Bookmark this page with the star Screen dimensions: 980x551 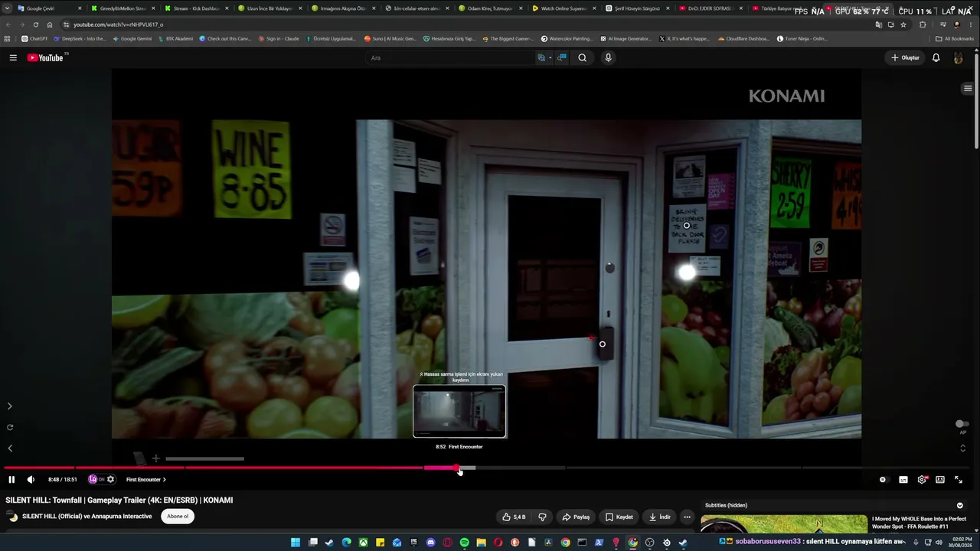pyautogui.click(x=903, y=24)
